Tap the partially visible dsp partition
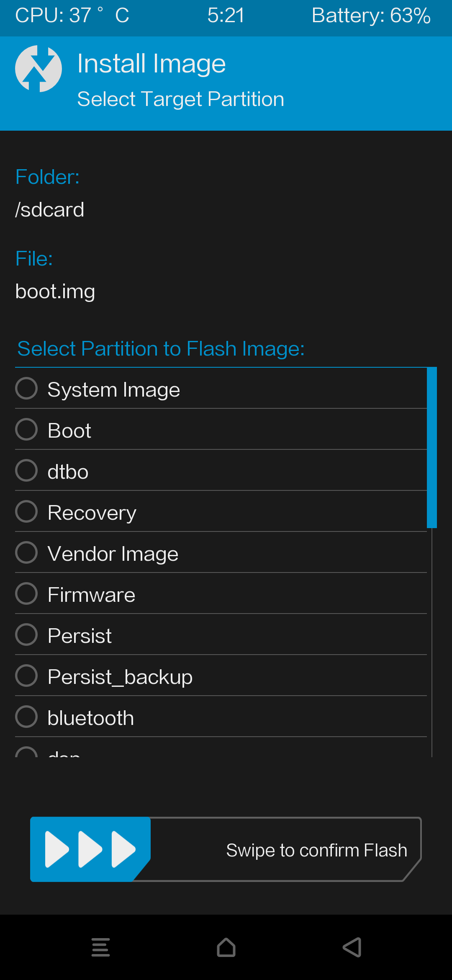Viewport: 452px width, 980px height. 221,748
